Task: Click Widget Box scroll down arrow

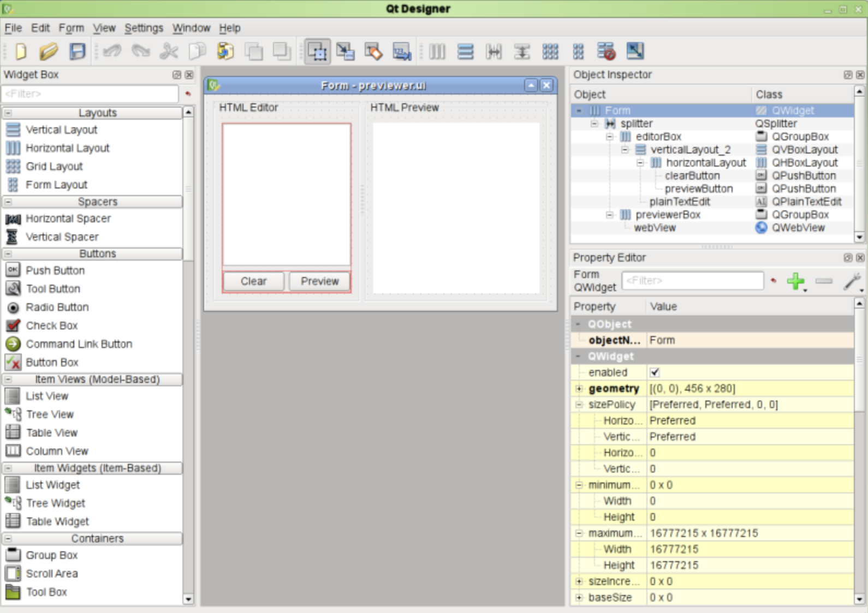Action: (188, 599)
